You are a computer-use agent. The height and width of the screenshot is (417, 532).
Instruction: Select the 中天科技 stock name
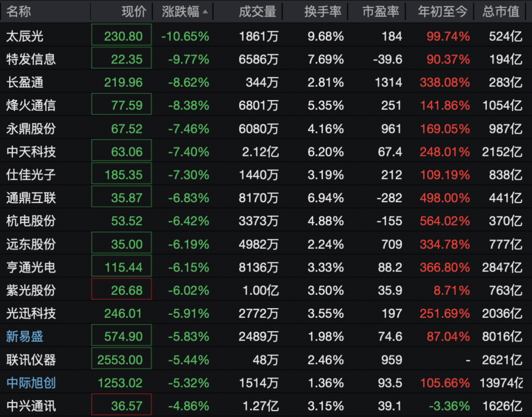click(x=31, y=152)
